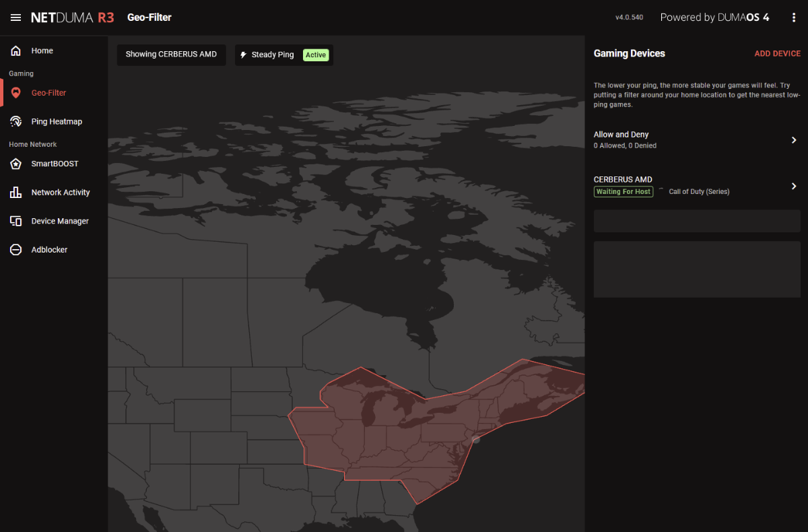This screenshot has height=532, width=808.
Task: Open the hamburger navigation menu
Action: point(15,18)
